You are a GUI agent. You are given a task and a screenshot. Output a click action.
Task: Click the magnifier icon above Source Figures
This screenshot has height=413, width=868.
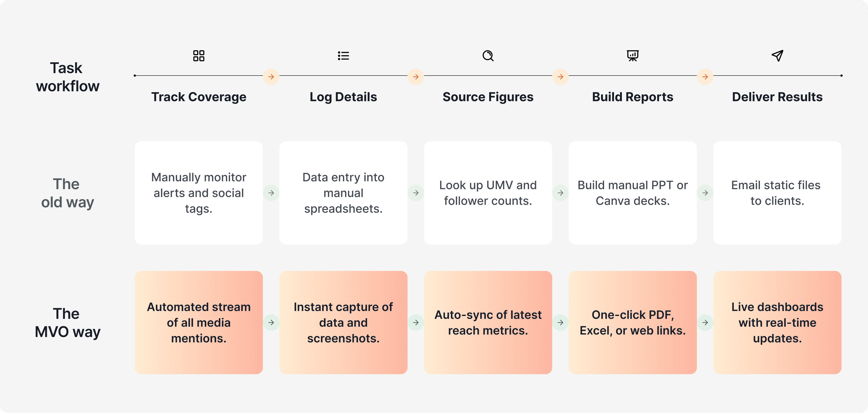coord(488,56)
